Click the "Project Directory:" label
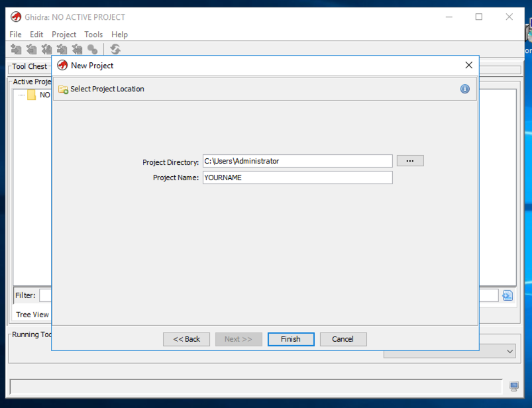Screen dimensions: 532x408 click(x=170, y=162)
